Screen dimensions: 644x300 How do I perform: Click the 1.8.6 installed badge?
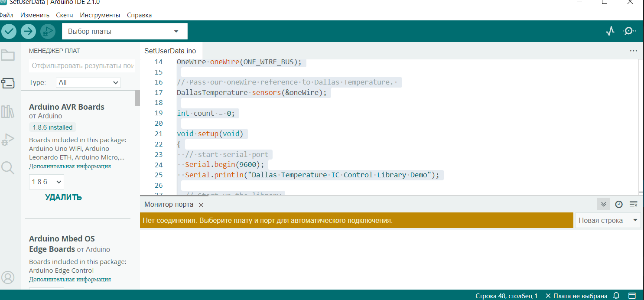[x=52, y=127]
